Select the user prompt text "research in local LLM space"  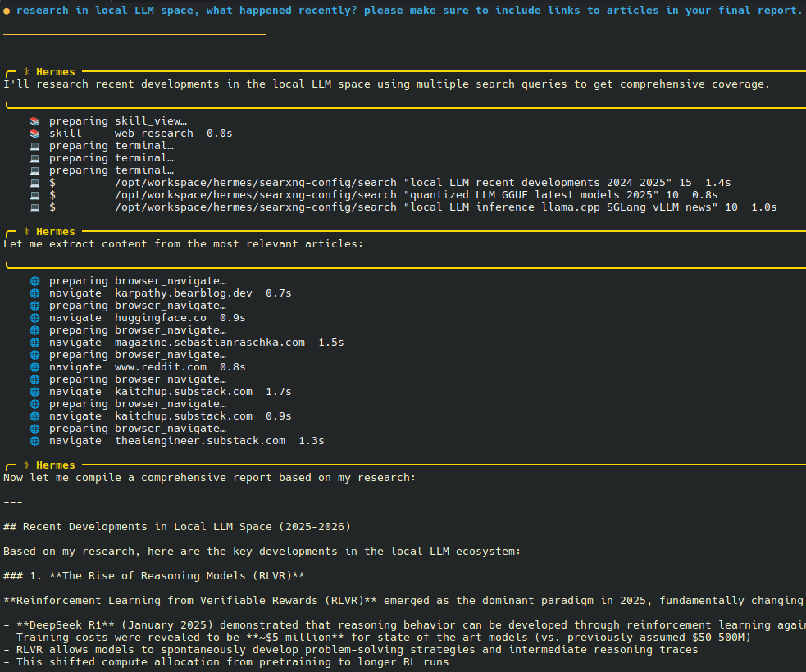point(106,11)
